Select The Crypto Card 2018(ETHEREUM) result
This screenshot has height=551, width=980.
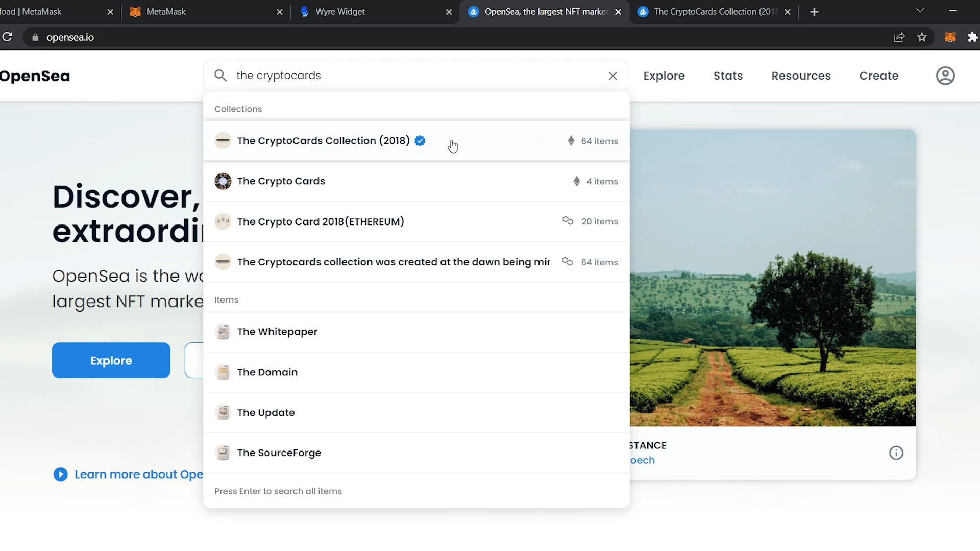click(x=416, y=221)
